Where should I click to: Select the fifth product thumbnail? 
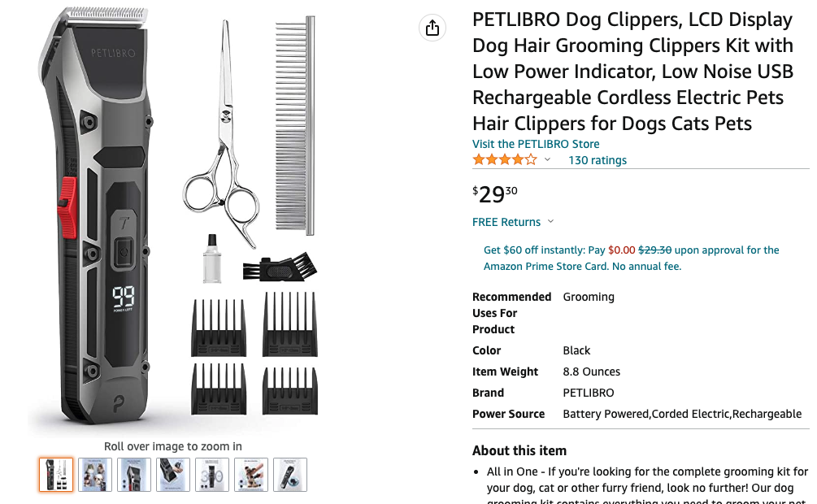pos(211,474)
